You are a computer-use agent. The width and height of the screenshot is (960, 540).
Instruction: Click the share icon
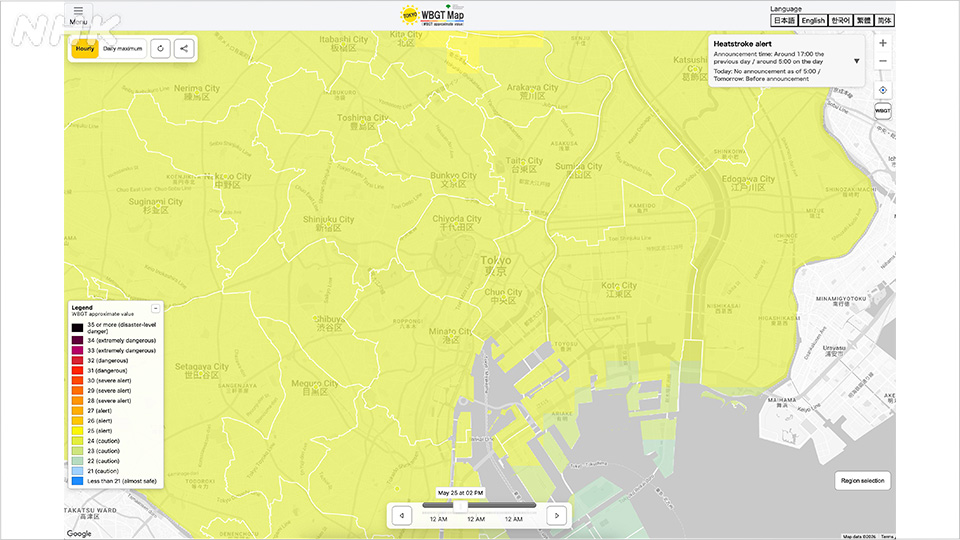pyautogui.click(x=184, y=49)
